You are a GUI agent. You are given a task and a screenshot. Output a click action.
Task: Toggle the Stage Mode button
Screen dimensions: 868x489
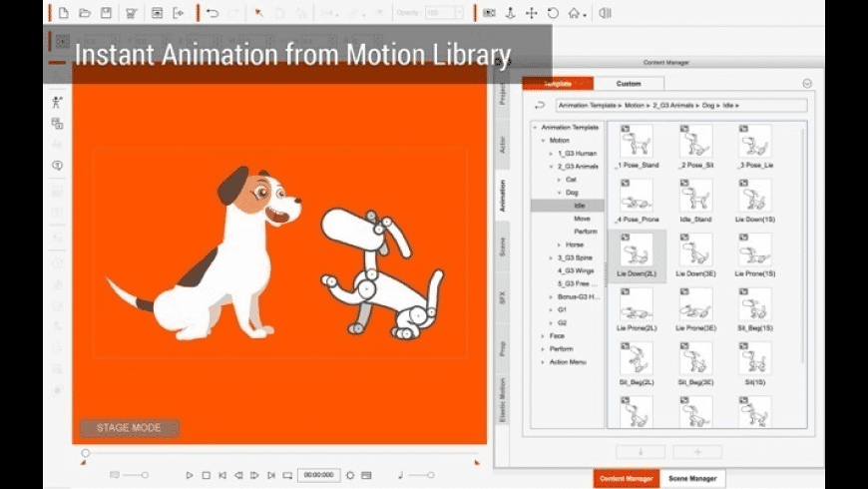pos(129,427)
